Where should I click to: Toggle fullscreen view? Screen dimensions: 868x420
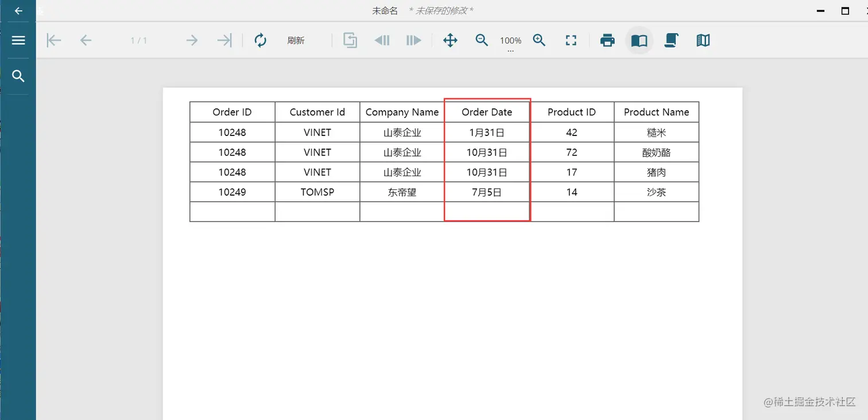tap(571, 40)
